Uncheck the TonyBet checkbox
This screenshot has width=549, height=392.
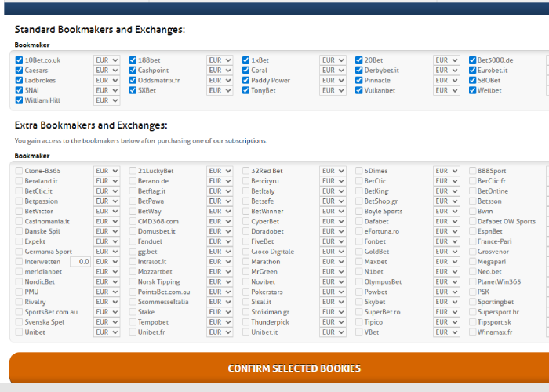click(x=245, y=90)
